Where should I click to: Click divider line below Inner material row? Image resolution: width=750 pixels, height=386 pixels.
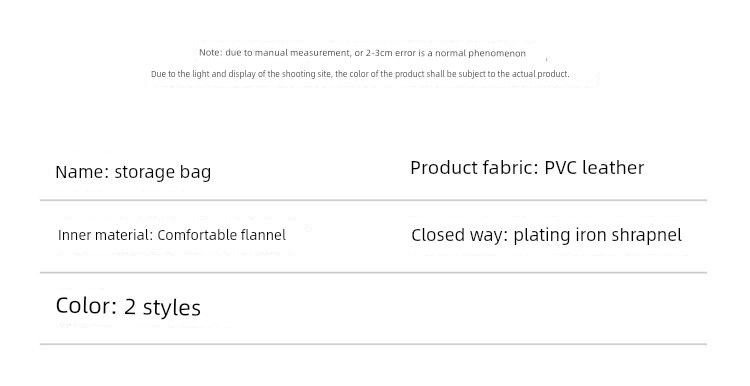pos(374,272)
